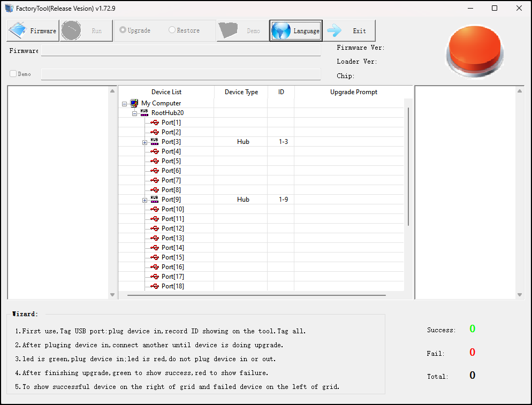Click the Exit button

coord(349,30)
